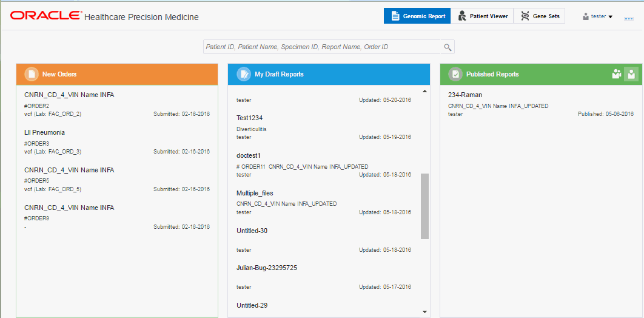Open the Genomic Report tab
The image size is (644, 318).
tap(417, 16)
